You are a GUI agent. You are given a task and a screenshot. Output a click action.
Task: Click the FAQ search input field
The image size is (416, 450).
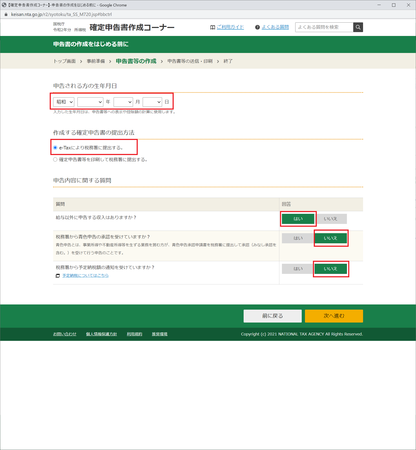click(x=324, y=27)
